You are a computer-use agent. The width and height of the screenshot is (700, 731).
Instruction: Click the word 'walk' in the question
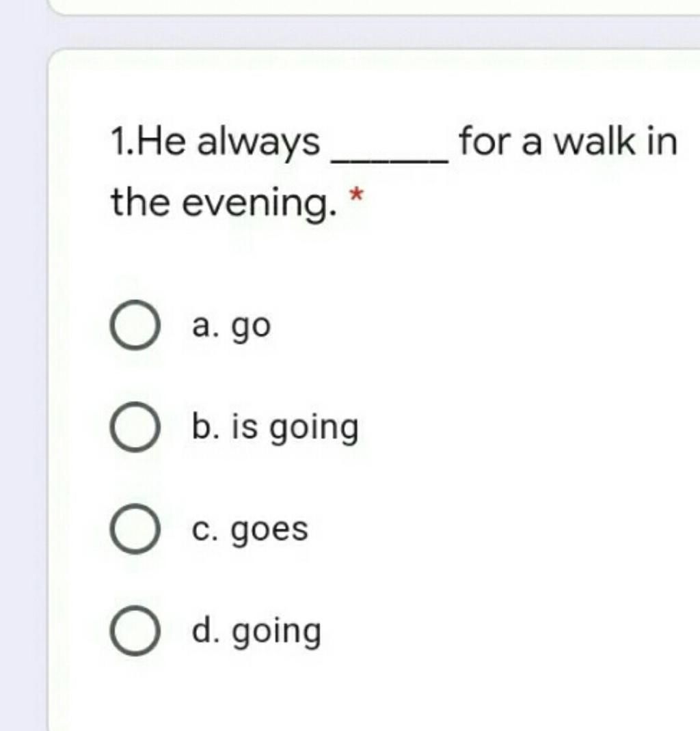point(593,141)
